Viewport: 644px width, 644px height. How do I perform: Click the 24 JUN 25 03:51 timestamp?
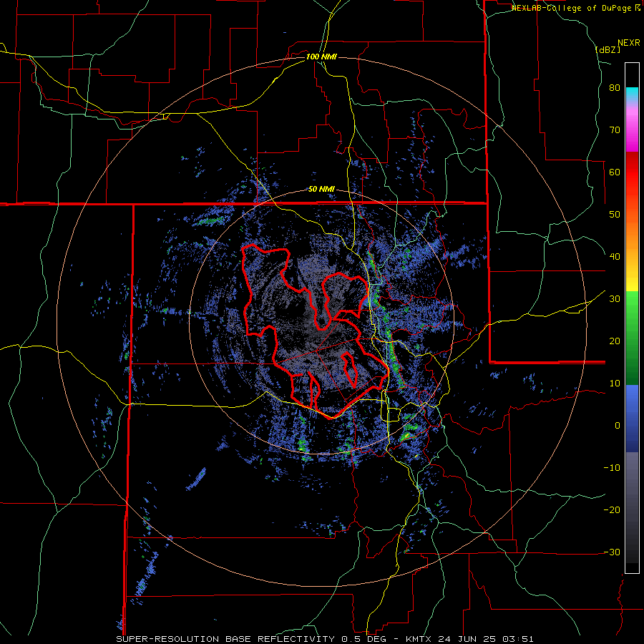pyautogui.click(x=487, y=639)
